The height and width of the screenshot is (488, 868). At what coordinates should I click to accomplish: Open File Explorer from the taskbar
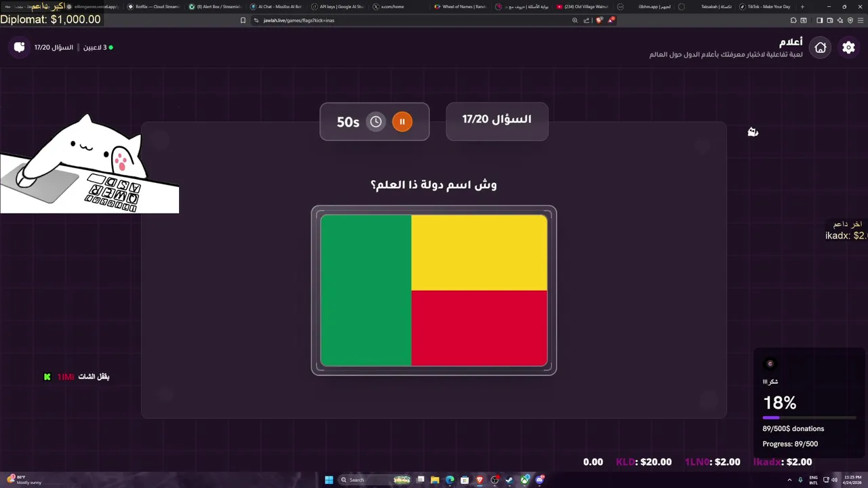(x=435, y=480)
